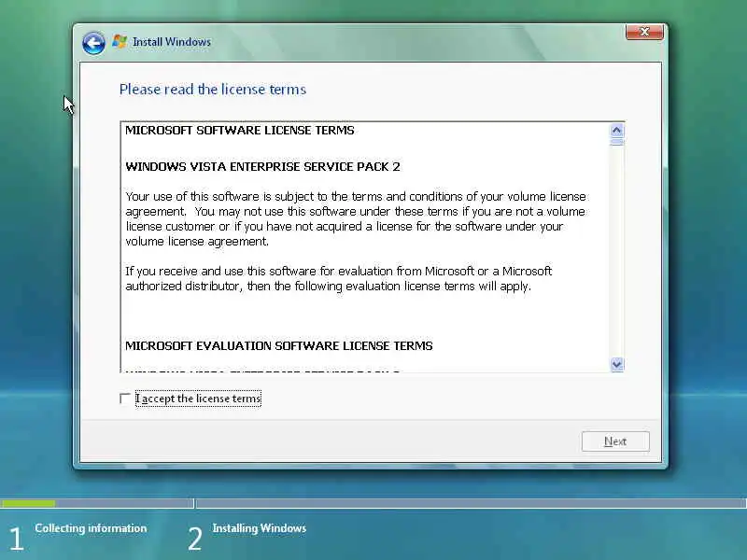The height and width of the screenshot is (560, 747).
Task: Click 'WINDOWS VISTA ENTERPRISE SERVICE PACK 2' line
Action: (262, 167)
